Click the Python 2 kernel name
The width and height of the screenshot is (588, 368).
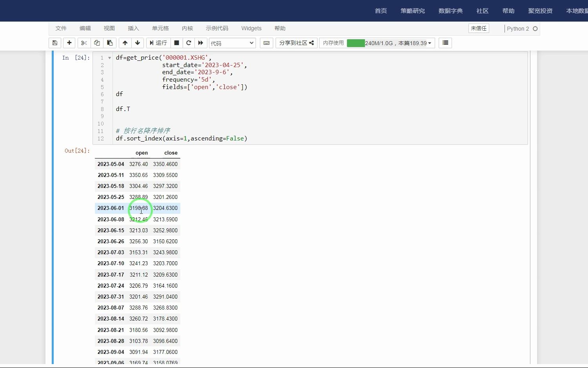[518, 29]
